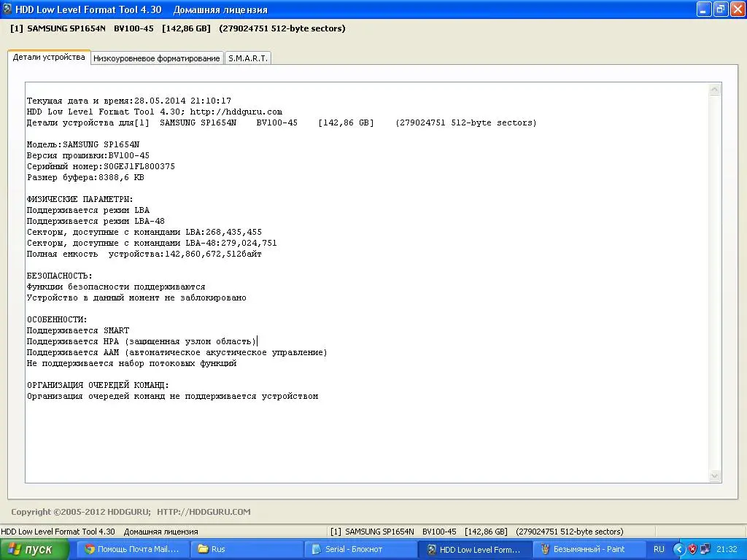This screenshot has width=747, height=560.
Task: Click the system clock 21:32
Action: [x=727, y=549]
